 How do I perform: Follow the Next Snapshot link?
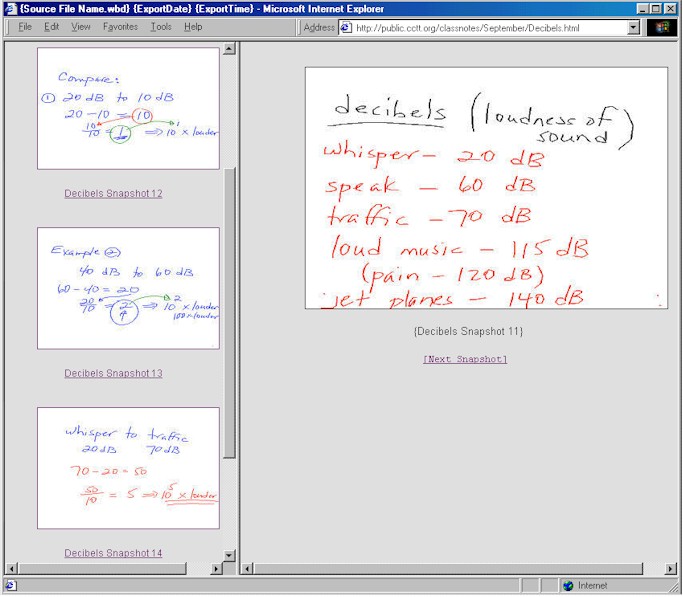coord(465,359)
